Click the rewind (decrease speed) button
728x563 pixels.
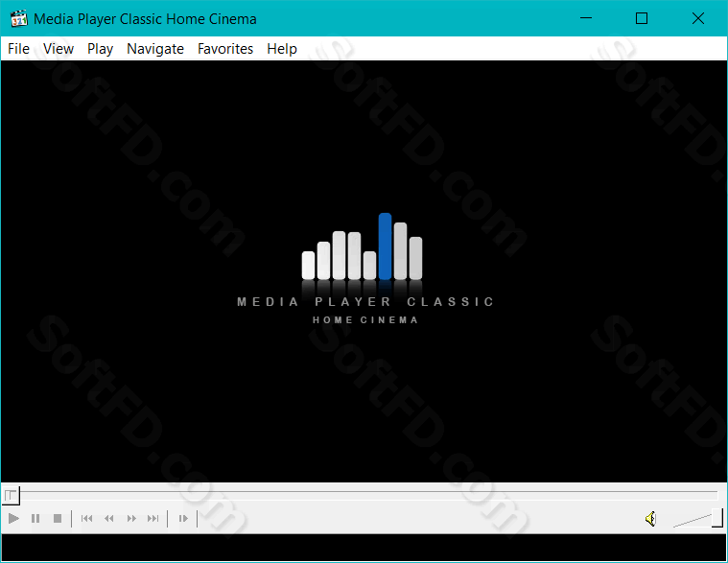109,518
